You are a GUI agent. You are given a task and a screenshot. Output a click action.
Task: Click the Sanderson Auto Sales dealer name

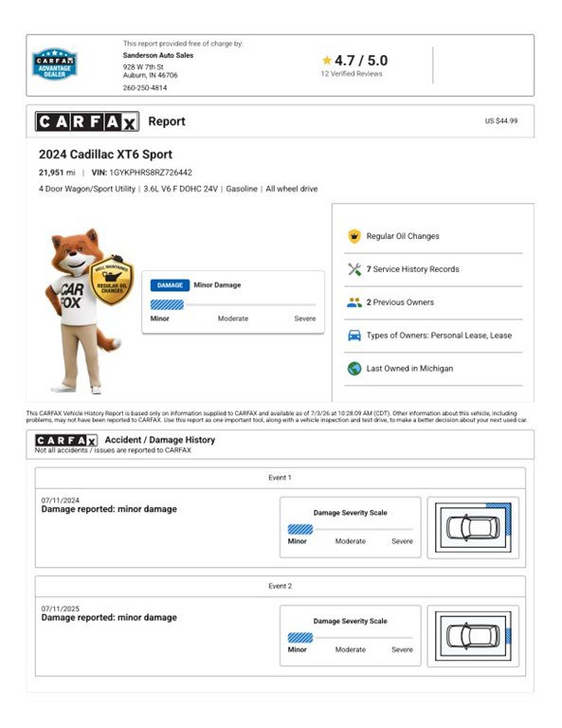157,55
